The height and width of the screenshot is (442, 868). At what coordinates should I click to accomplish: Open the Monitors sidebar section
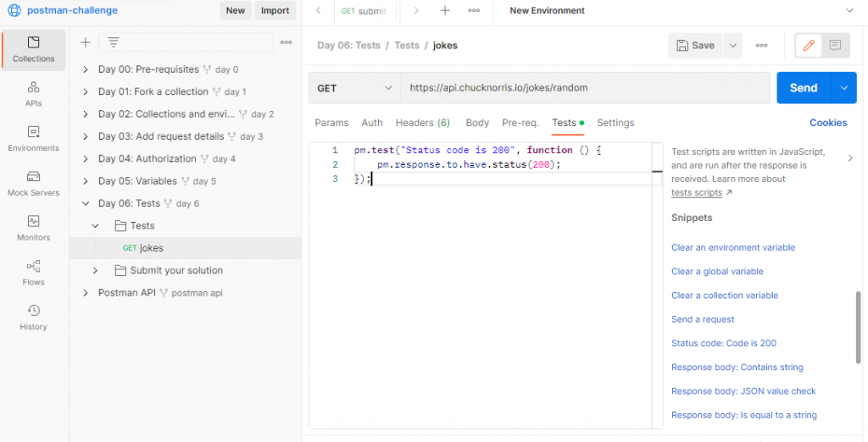pyautogui.click(x=33, y=229)
